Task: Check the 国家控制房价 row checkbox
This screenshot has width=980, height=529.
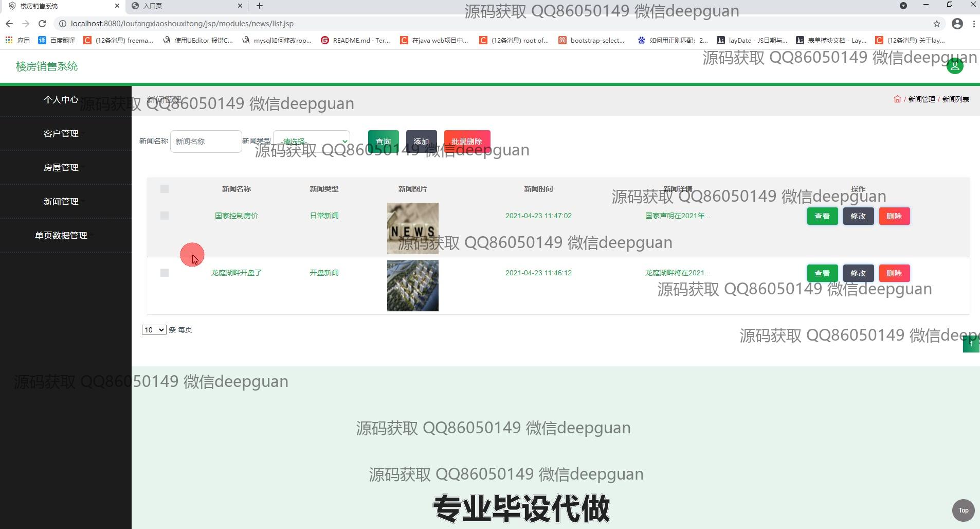Action: [x=165, y=216]
